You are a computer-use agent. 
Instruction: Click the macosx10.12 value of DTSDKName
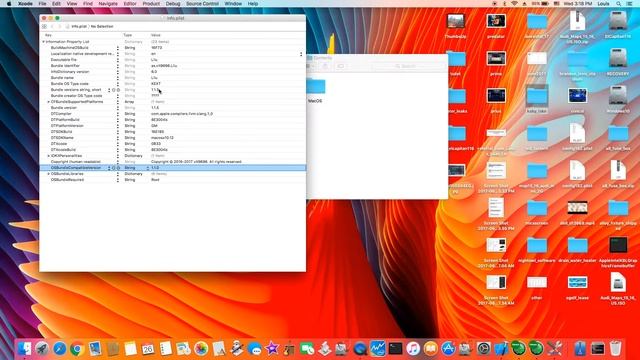pyautogui.click(x=162, y=138)
